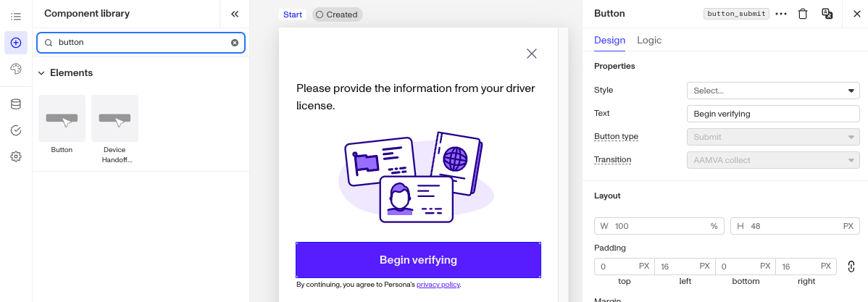Collapse the component library panel
The height and width of the screenshot is (302, 868).
tap(235, 14)
